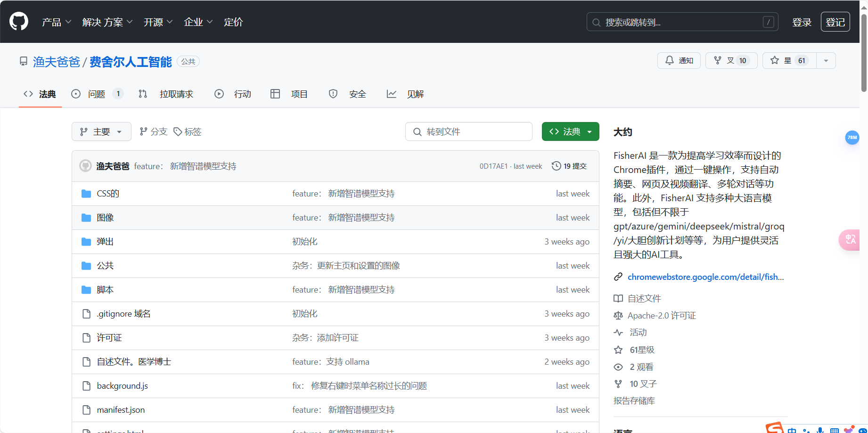Image resolution: width=868 pixels, height=433 pixels.
Task: Click the floating translation icon on the right
Action: (850, 240)
